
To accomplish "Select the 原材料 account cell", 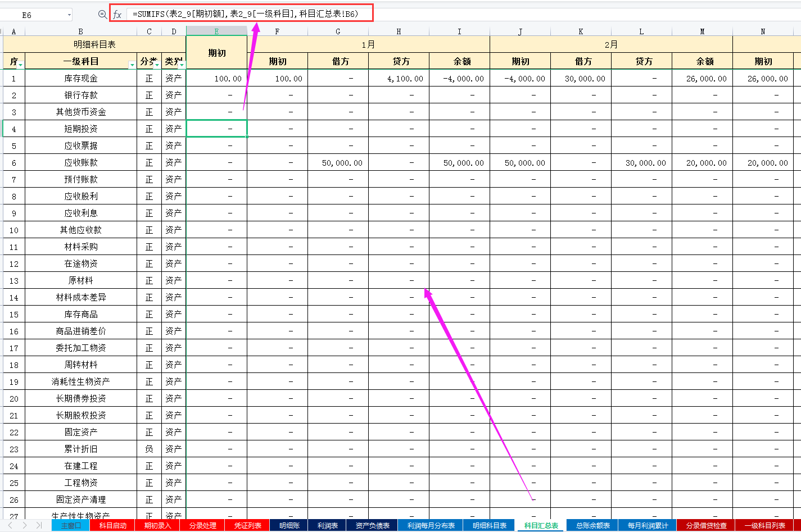I will tap(81, 280).
